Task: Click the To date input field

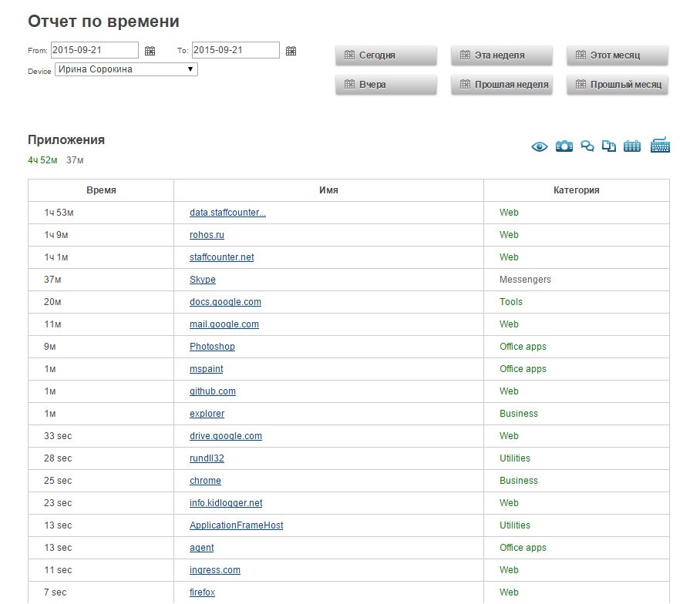Action: [235, 50]
